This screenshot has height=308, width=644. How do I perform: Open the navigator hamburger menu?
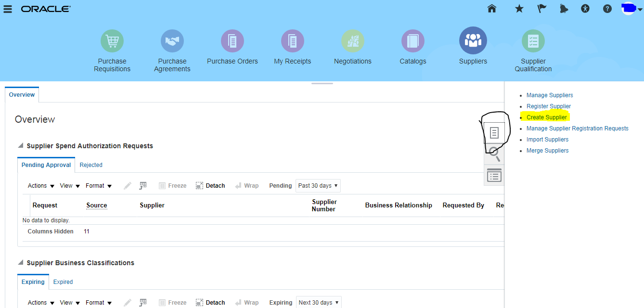[7, 8]
